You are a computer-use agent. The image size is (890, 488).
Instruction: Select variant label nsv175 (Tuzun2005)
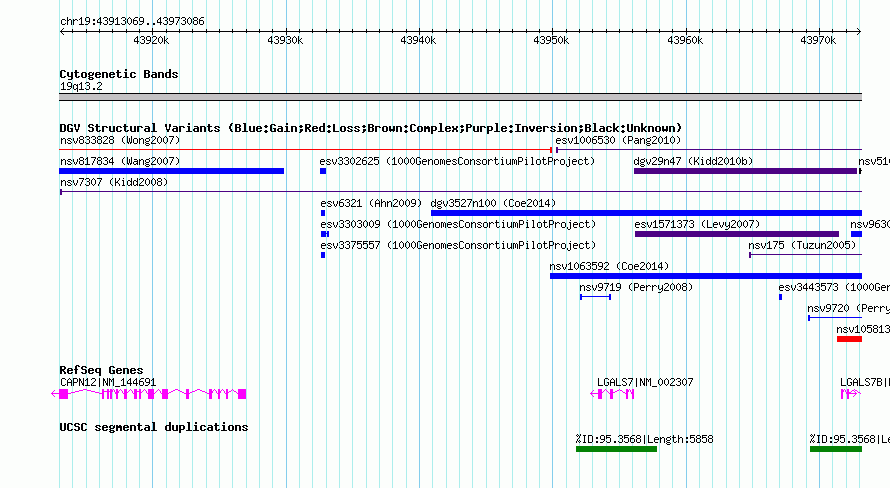[x=802, y=245]
